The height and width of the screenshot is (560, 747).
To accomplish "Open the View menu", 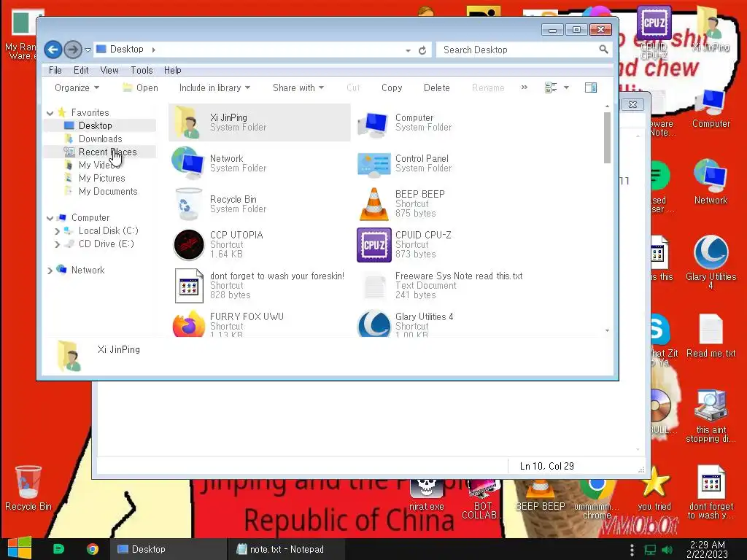I will (109, 70).
